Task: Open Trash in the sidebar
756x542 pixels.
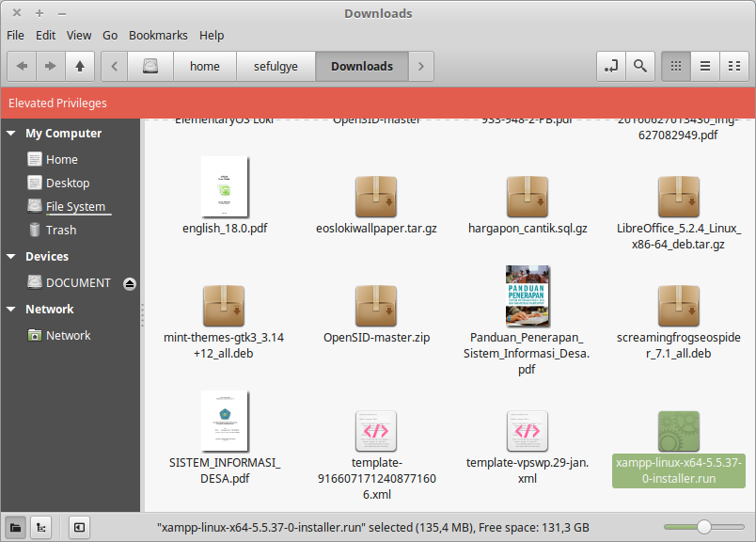Action: click(x=61, y=230)
